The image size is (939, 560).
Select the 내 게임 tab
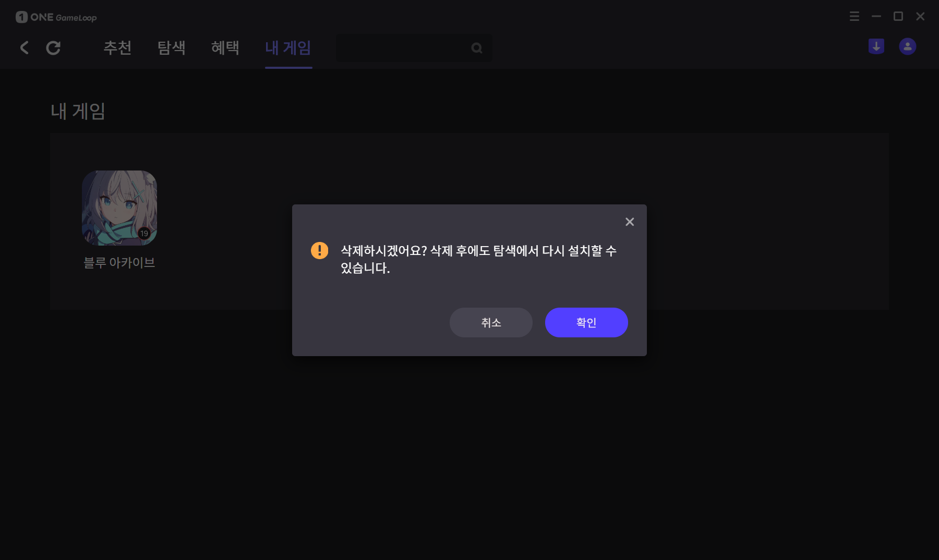pyautogui.click(x=288, y=48)
